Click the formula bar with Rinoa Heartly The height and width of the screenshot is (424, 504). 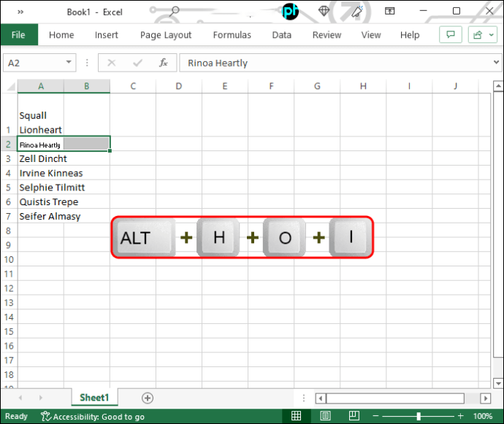click(x=335, y=63)
